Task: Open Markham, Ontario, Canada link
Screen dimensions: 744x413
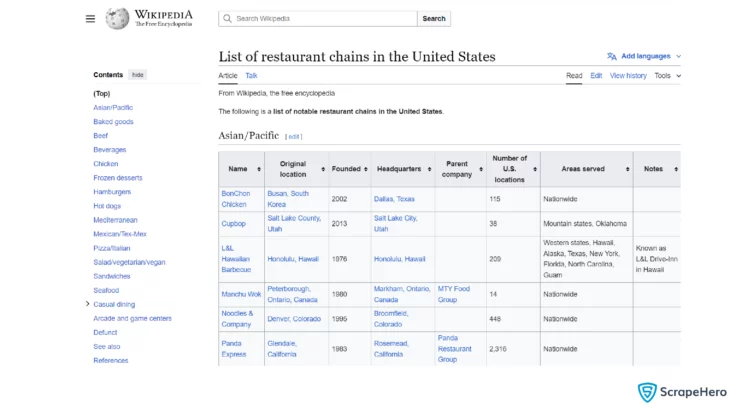Action: 402,294
